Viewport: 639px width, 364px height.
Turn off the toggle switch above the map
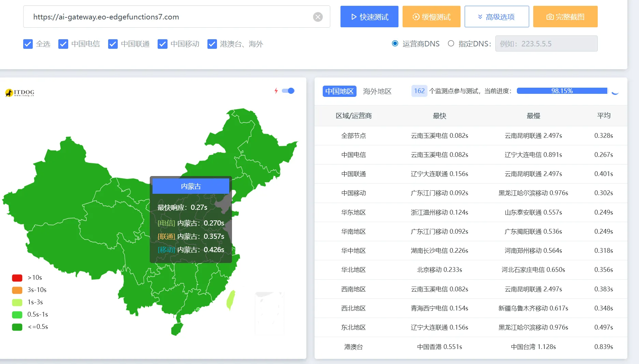(x=288, y=91)
